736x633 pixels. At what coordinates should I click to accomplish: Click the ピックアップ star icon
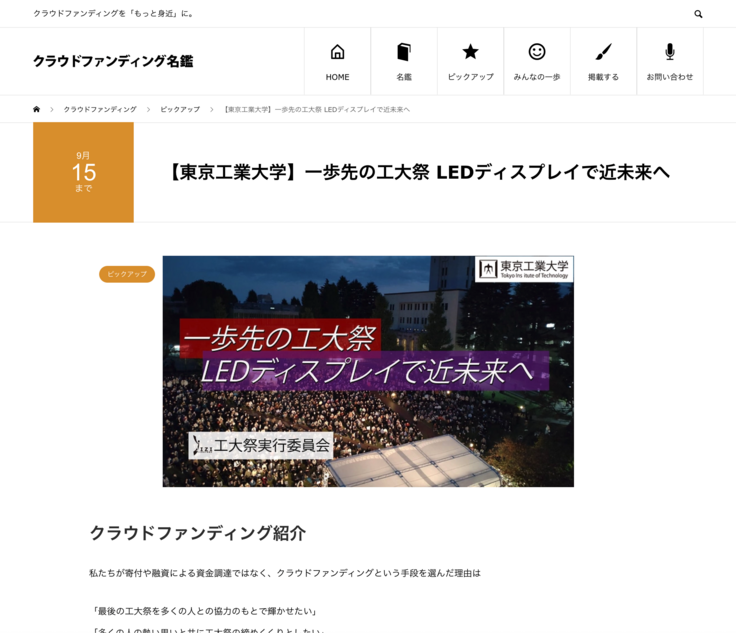470,52
